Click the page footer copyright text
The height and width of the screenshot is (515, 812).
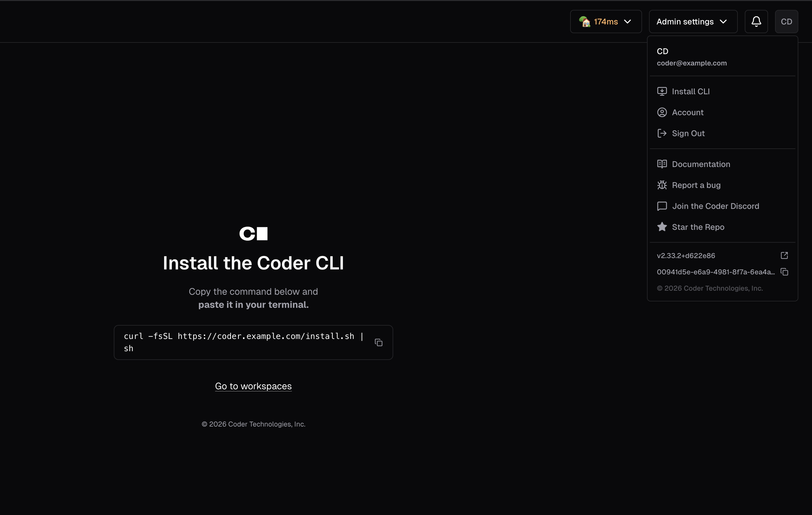253,424
